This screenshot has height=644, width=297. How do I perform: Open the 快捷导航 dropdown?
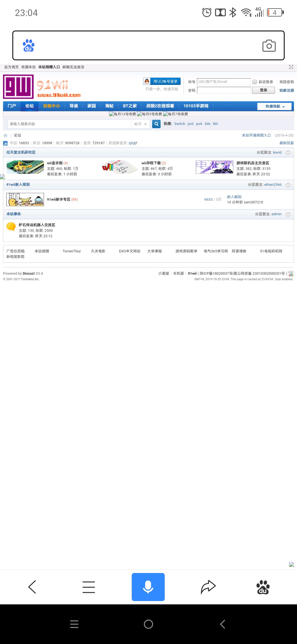click(274, 106)
